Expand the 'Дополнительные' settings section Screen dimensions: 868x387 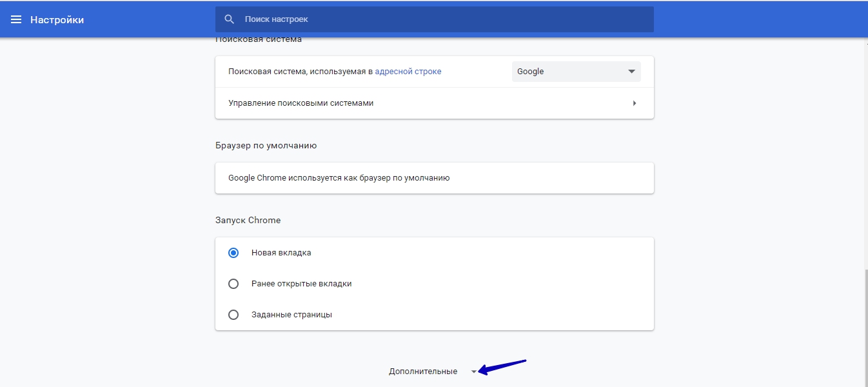click(422, 371)
